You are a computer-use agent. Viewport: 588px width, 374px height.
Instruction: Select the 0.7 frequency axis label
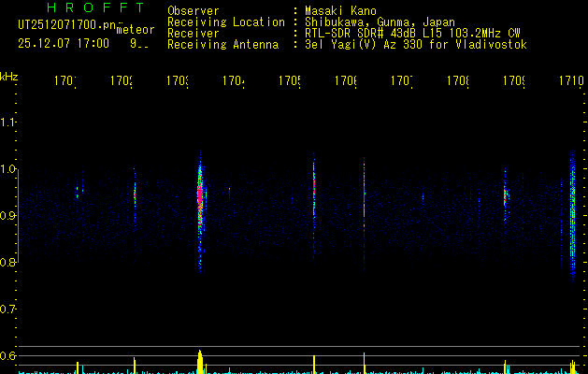(8, 309)
